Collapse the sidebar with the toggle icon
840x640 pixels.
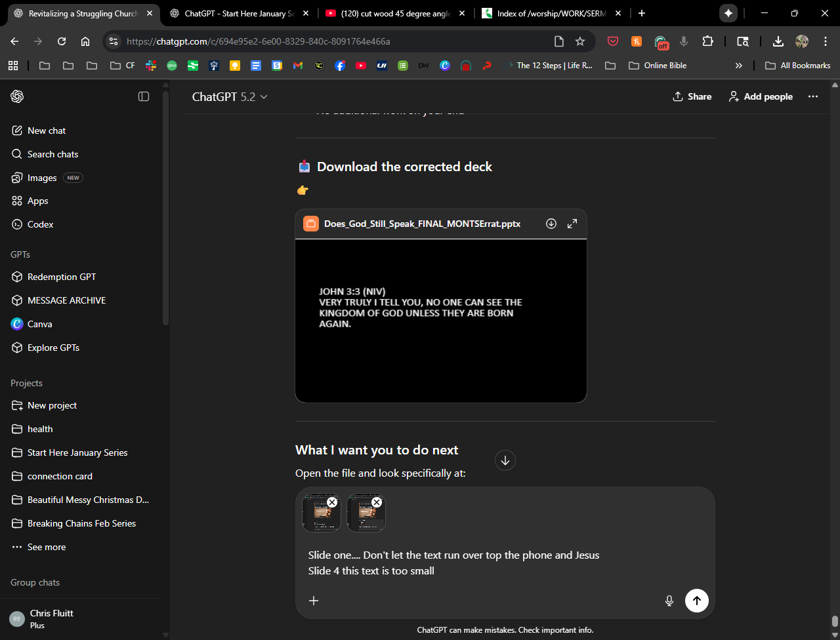pos(144,96)
